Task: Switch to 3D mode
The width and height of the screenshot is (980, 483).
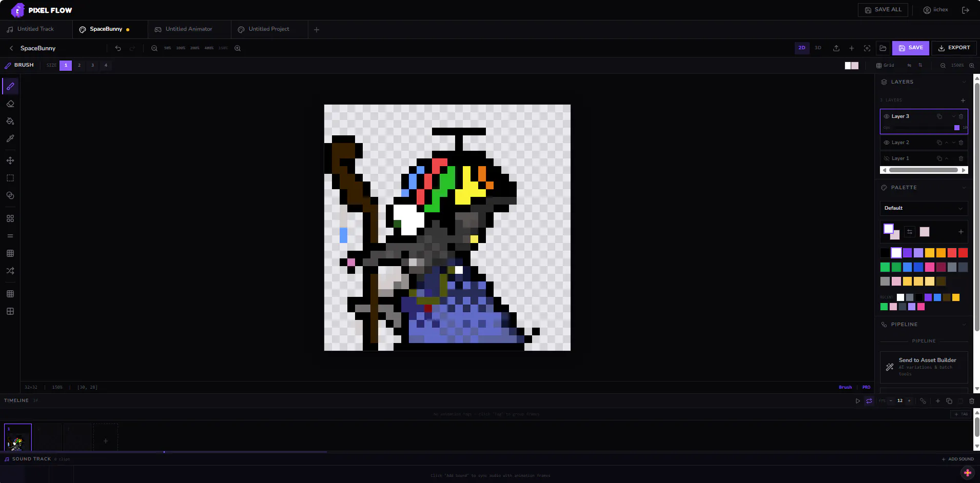Action: tap(818, 48)
